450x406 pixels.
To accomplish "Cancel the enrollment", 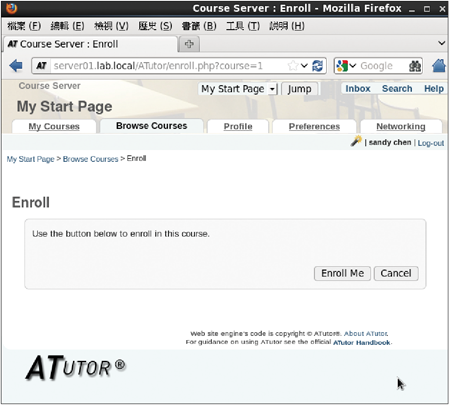I will click(x=396, y=273).
